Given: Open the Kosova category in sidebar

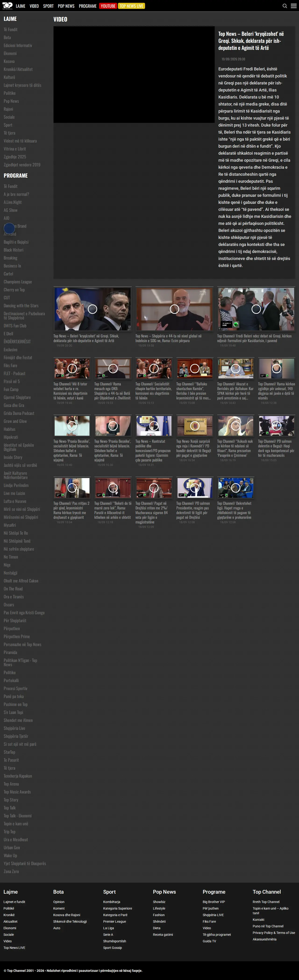Looking at the screenshot, I should (x=9, y=61).
